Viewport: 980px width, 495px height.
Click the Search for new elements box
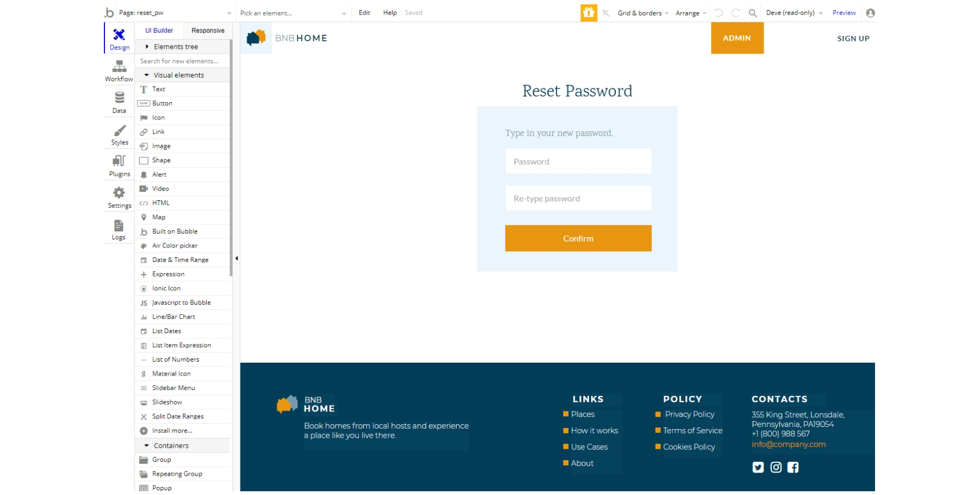point(183,61)
